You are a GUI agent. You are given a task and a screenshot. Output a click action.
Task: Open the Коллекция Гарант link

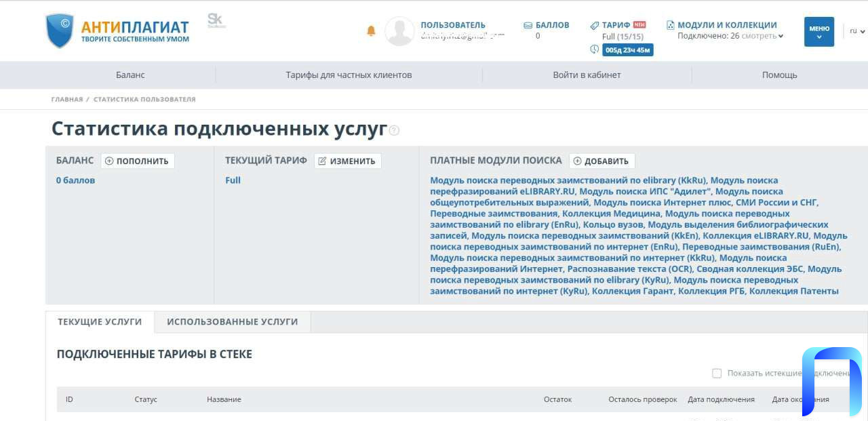tap(633, 291)
